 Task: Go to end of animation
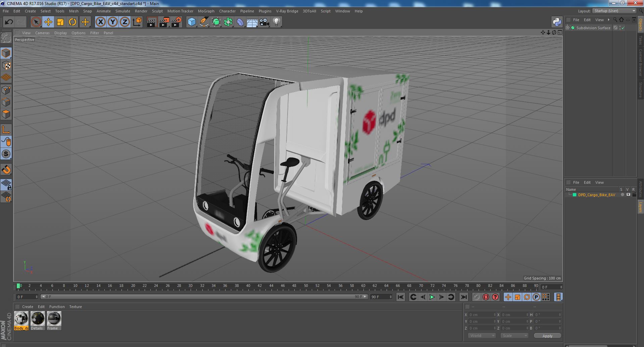point(463,297)
